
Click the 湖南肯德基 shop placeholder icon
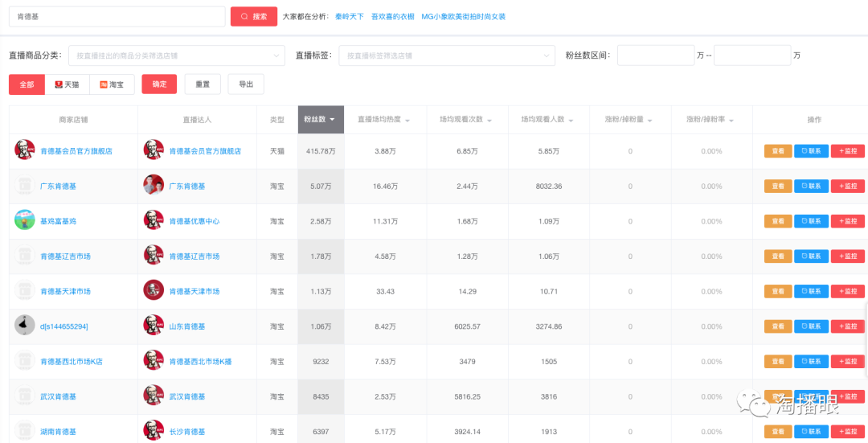point(24,431)
